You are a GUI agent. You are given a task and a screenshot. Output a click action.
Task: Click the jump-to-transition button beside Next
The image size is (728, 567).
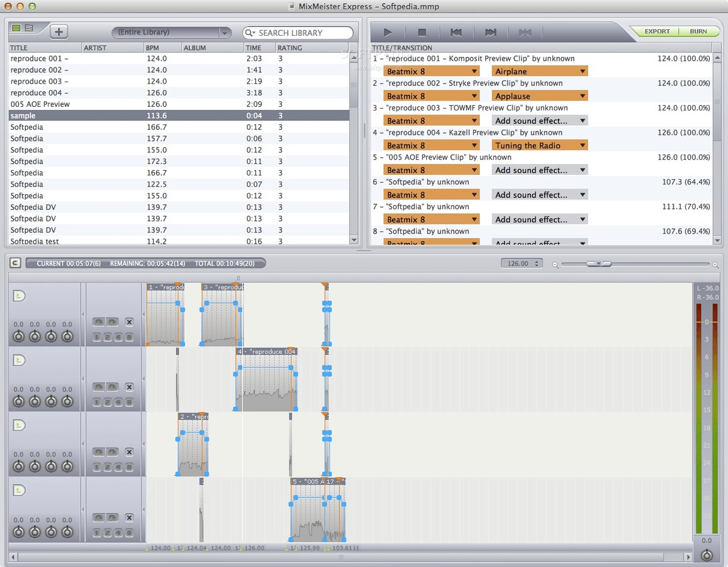pyautogui.click(x=525, y=32)
